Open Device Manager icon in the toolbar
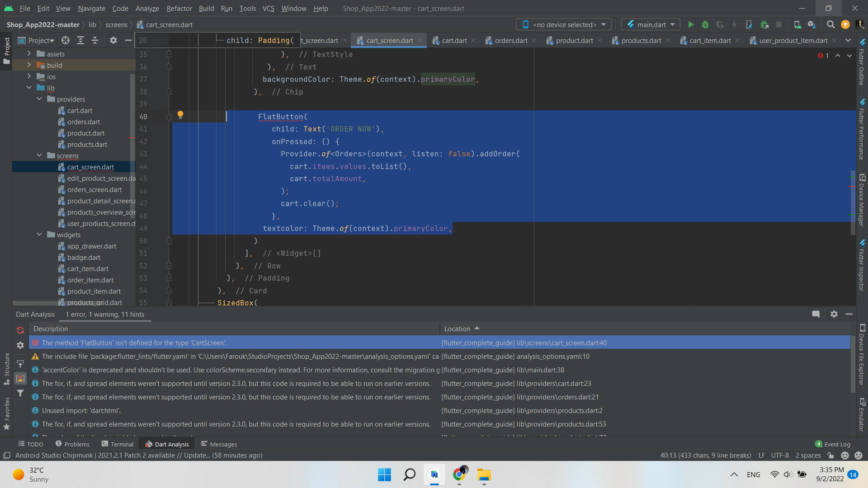 (x=797, y=24)
